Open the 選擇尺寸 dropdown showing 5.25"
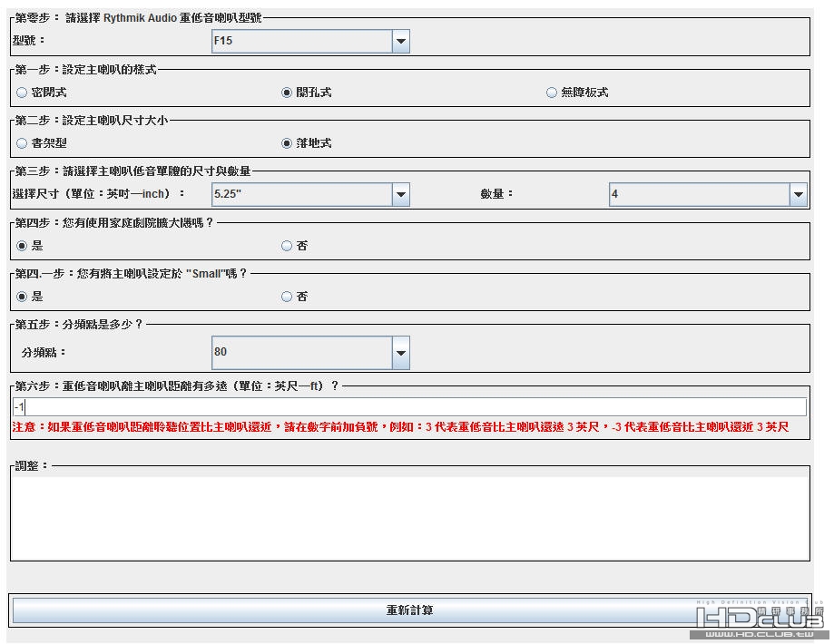 tap(310, 194)
